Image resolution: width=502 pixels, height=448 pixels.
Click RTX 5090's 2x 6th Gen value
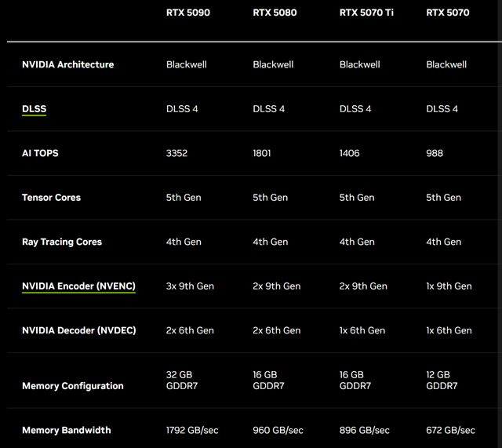click(190, 330)
